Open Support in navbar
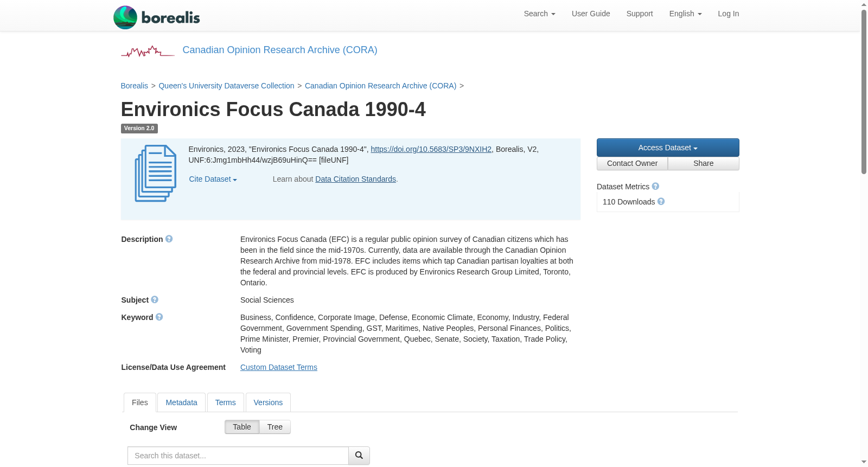868x467 pixels. pyautogui.click(x=640, y=14)
